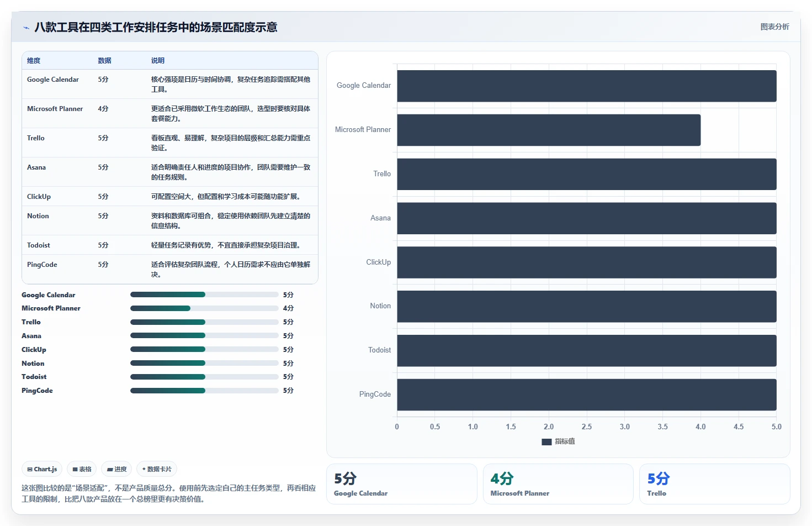Click the Todoist y-axis label in chart
Screen dimensions: 812x526
point(380,350)
